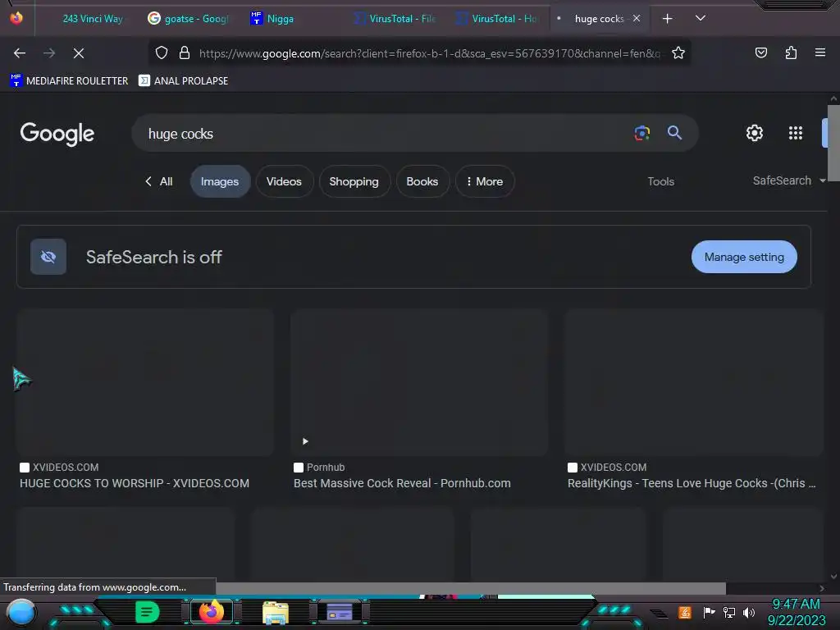This screenshot has width=840, height=630.
Task: Open File Explorer from taskbar
Action: coord(276,612)
